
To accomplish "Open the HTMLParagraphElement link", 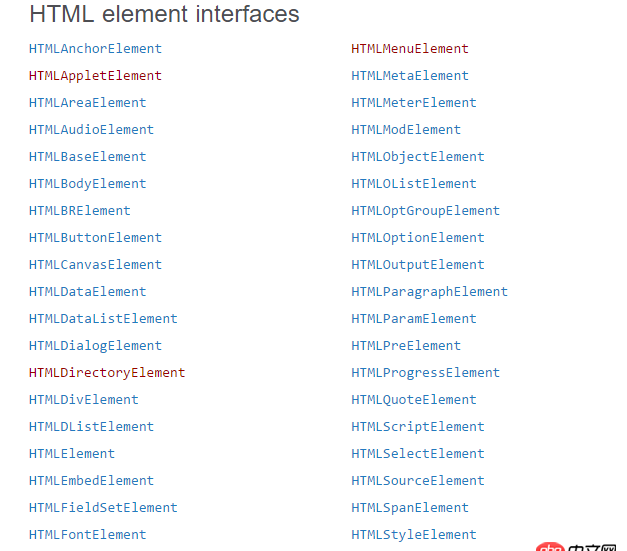I will 430,291.
